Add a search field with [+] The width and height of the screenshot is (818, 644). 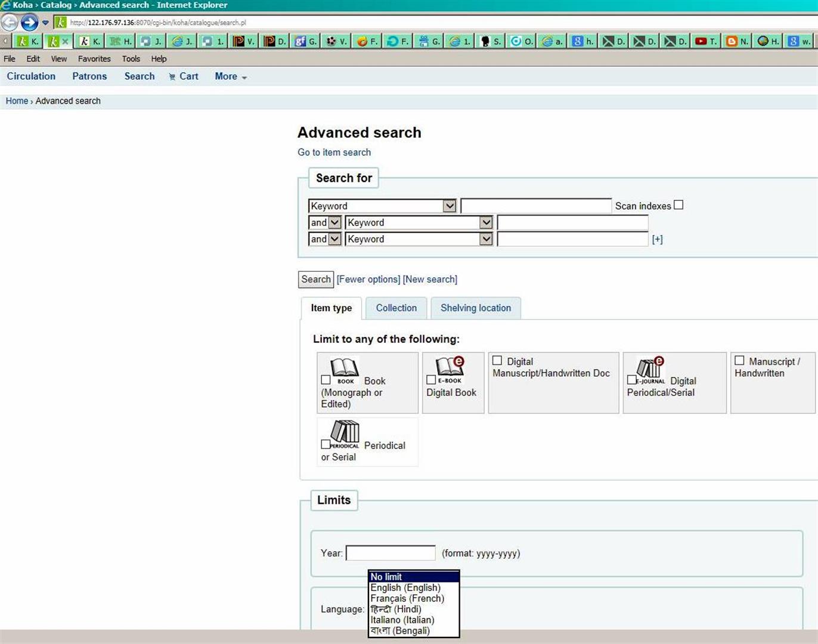tap(658, 240)
